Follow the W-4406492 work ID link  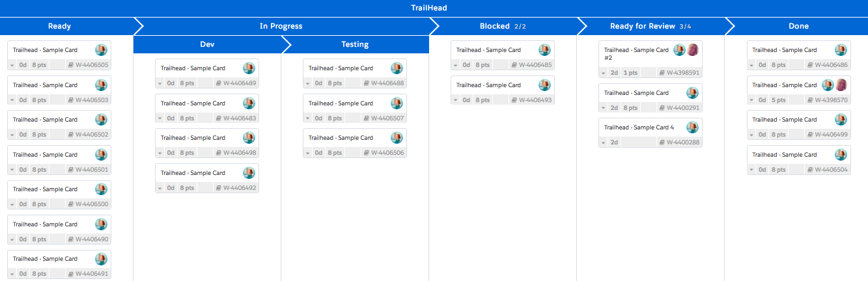click(240, 188)
